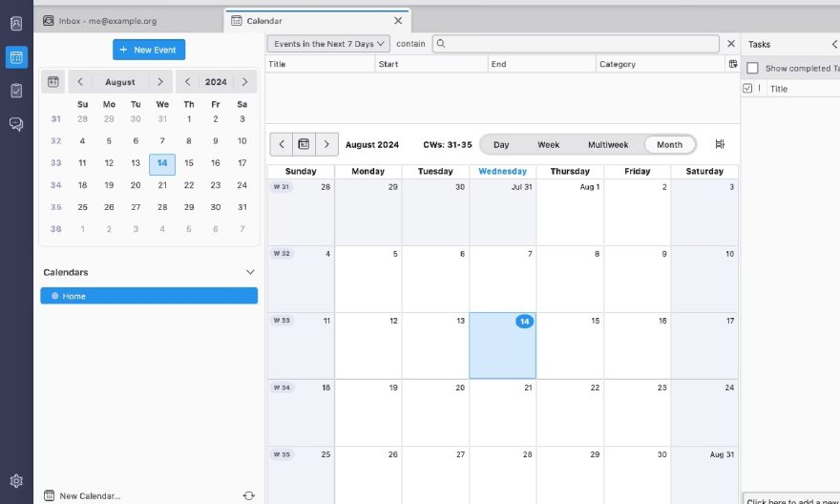840x504 pixels.
Task: Open the Events in the Next 7 Days dropdown
Action: [x=328, y=44]
